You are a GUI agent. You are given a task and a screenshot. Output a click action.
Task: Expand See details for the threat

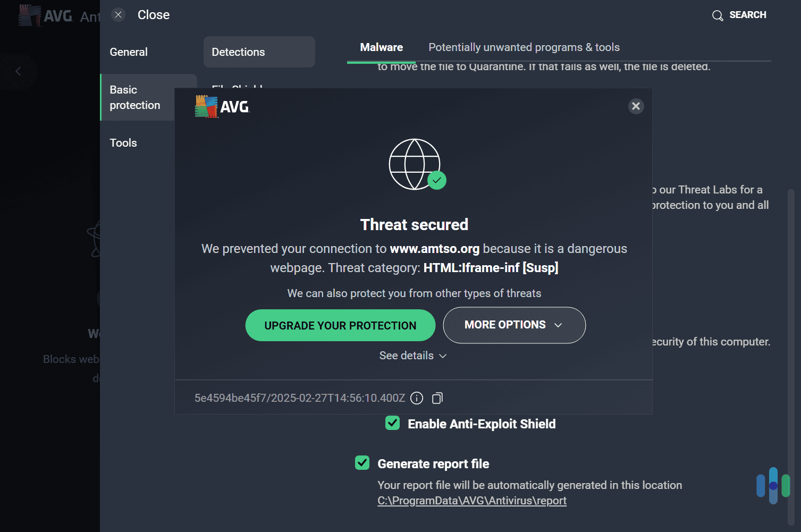click(413, 356)
